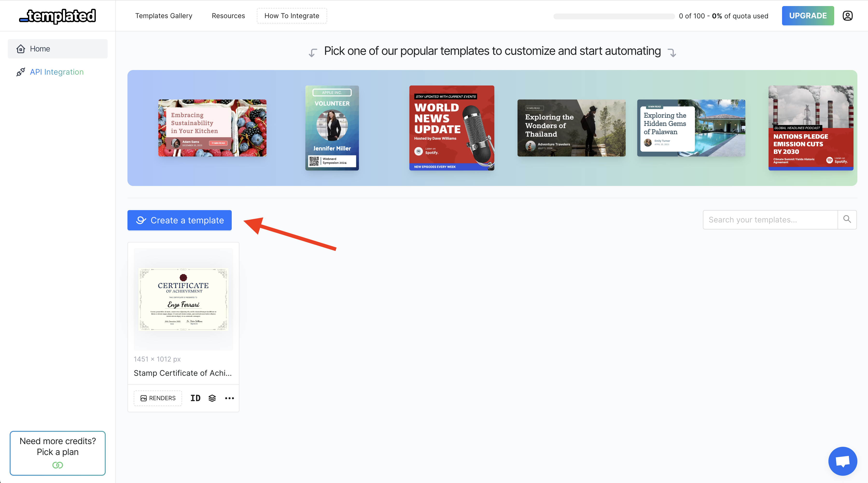Viewport: 868px width, 483px height.
Task: Click the Stamp Certificate of Achi... title
Action: (183, 373)
